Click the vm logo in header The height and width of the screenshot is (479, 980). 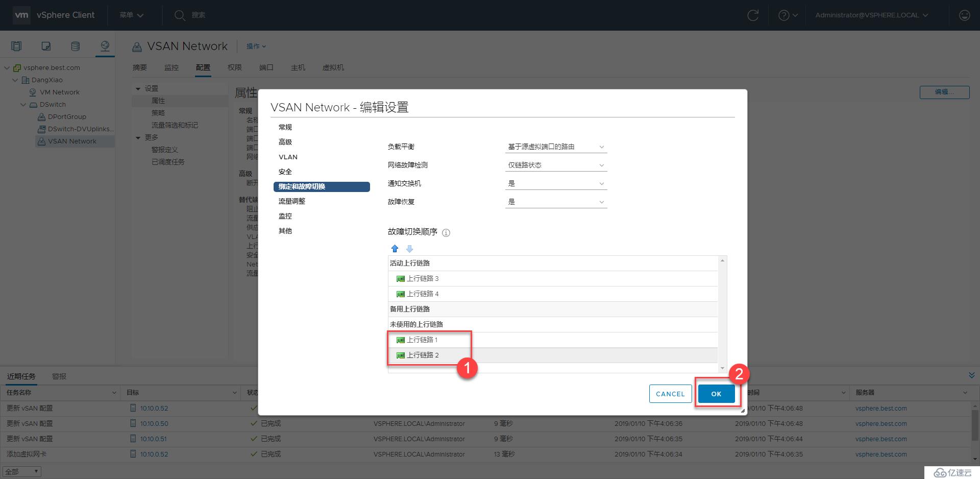pos(21,15)
